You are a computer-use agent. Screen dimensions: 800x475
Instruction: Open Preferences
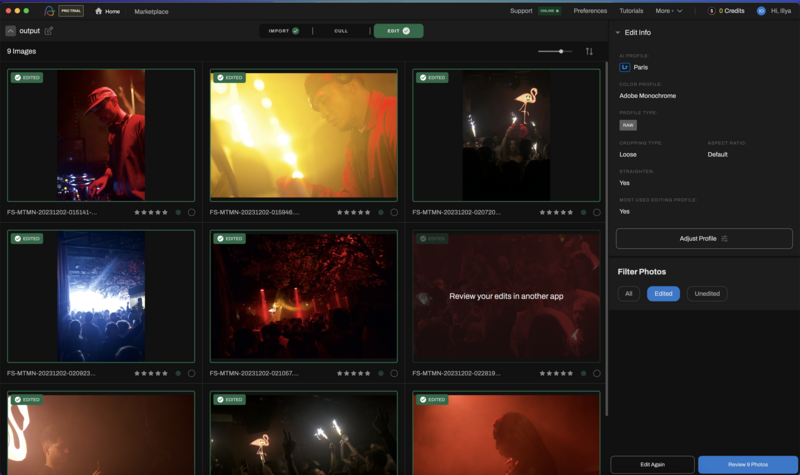[590, 11]
